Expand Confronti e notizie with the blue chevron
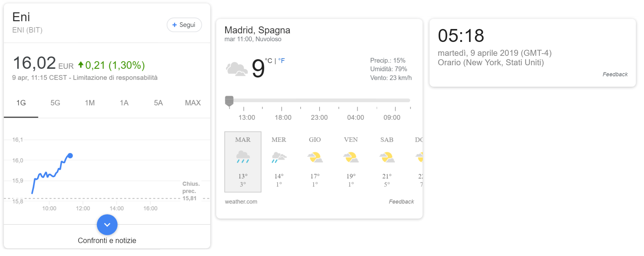The width and height of the screenshot is (644, 256). point(107,225)
